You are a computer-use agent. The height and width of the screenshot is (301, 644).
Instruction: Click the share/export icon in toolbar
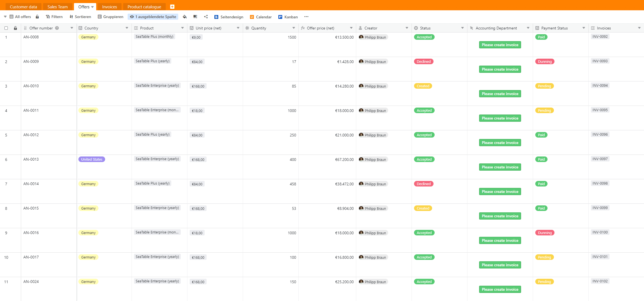(x=205, y=17)
